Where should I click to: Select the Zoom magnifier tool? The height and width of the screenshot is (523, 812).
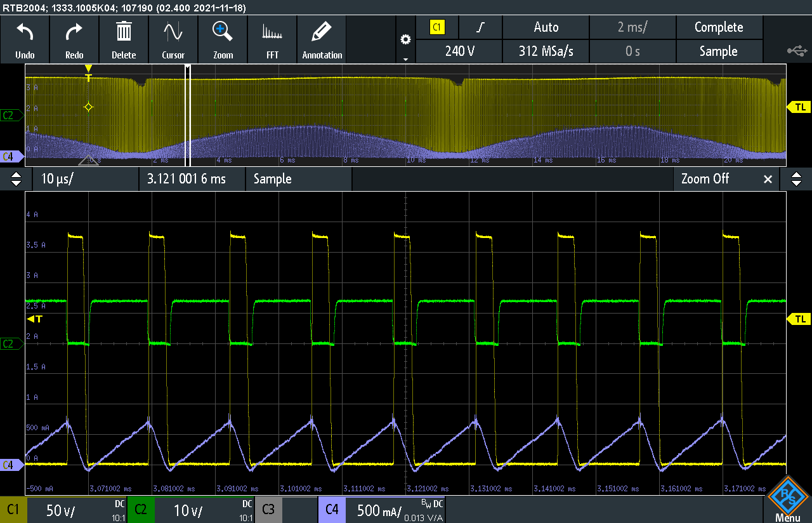coord(223,39)
